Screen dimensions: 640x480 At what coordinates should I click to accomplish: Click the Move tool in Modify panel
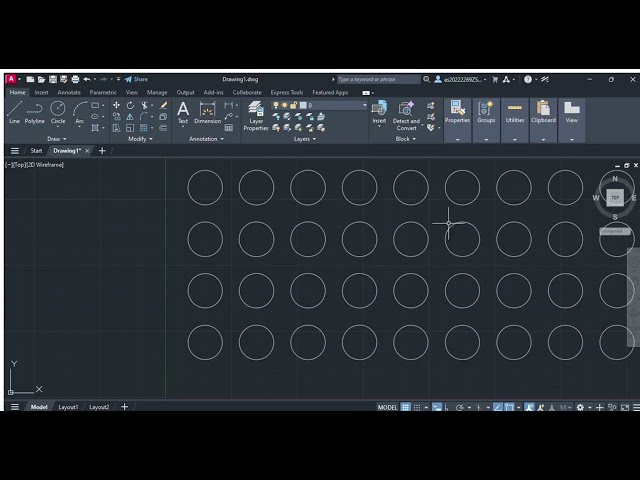tap(116, 105)
